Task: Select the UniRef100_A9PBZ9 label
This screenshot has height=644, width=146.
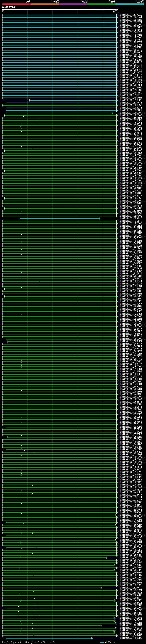Action: point(131,42)
